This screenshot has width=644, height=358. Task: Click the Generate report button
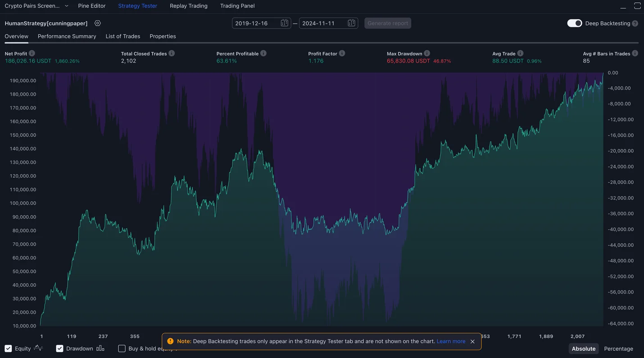[388, 23]
